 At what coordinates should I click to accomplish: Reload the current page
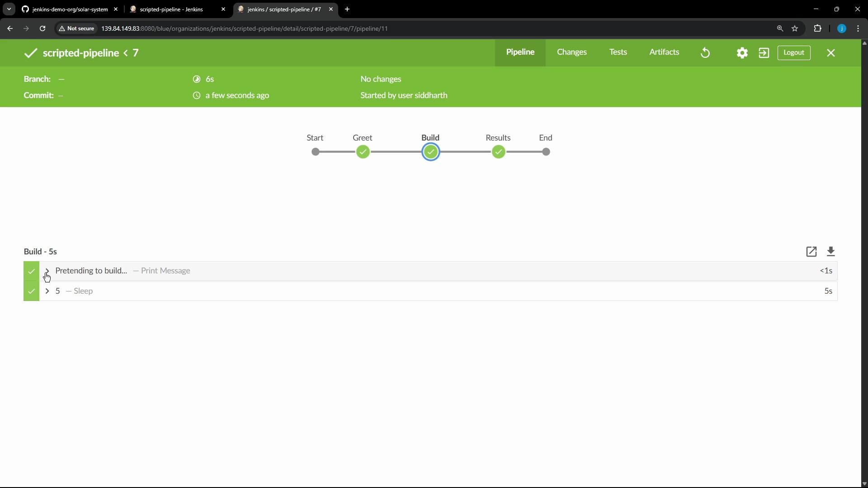coord(42,28)
